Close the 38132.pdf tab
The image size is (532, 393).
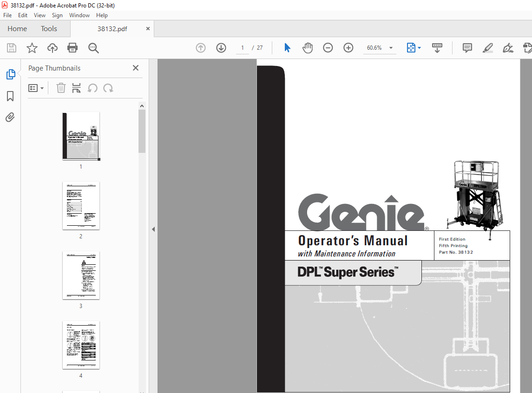click(148, 29)
